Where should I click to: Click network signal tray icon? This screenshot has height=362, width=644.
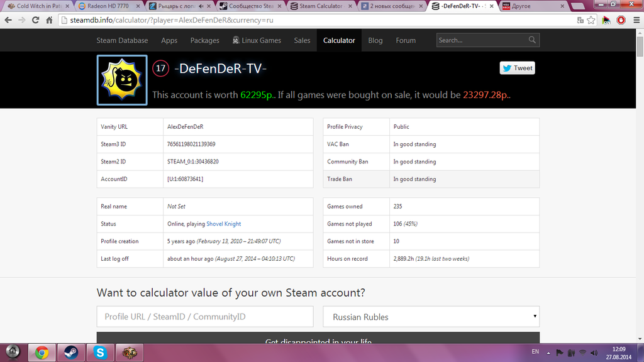pyautogui.click(x=582, y=353)
